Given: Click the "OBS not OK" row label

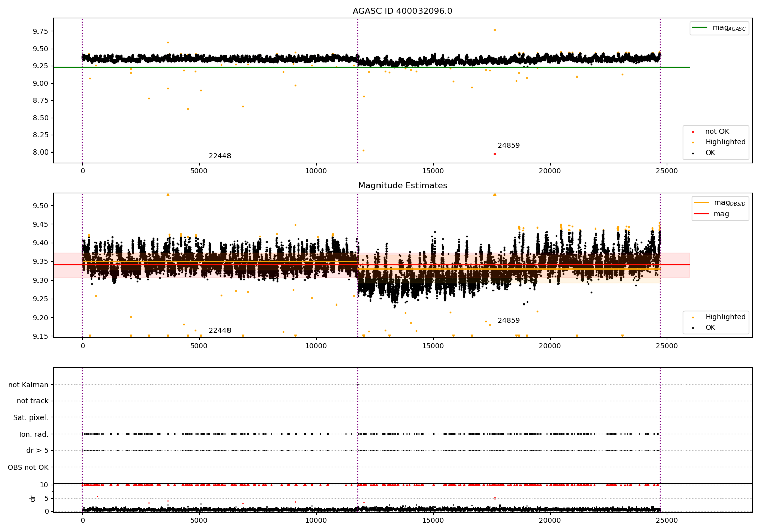Looking at the screenshot, I should pos(28,467).
